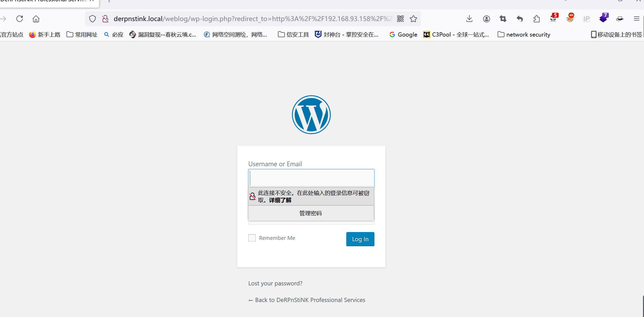Screen dimensions: 644x317
Task: Select 管理密码 in the autofill popup
Action: pyautogui.click(x=311, y=213)
